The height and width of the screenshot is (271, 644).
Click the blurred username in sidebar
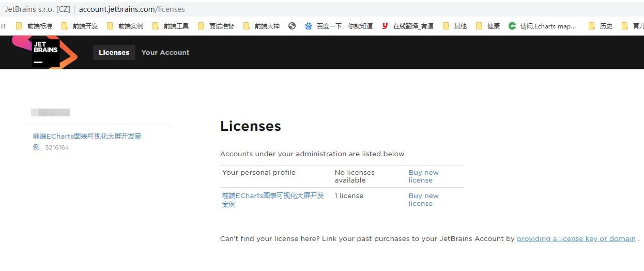tap(50, 112)
